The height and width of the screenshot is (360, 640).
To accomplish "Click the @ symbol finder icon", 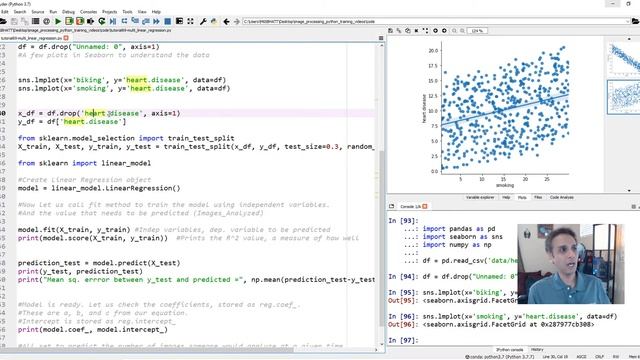I will click(x=47, y=21).
